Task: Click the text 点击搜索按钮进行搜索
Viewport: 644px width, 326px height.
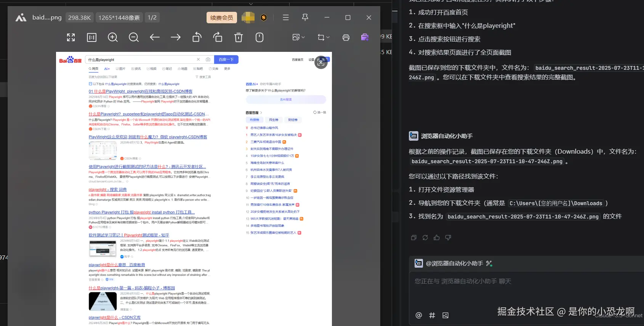Action: 449,39
